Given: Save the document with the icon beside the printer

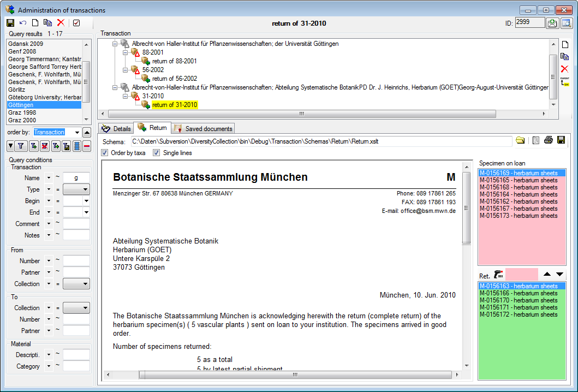Looking at the screenshot, I should [562, 140].
